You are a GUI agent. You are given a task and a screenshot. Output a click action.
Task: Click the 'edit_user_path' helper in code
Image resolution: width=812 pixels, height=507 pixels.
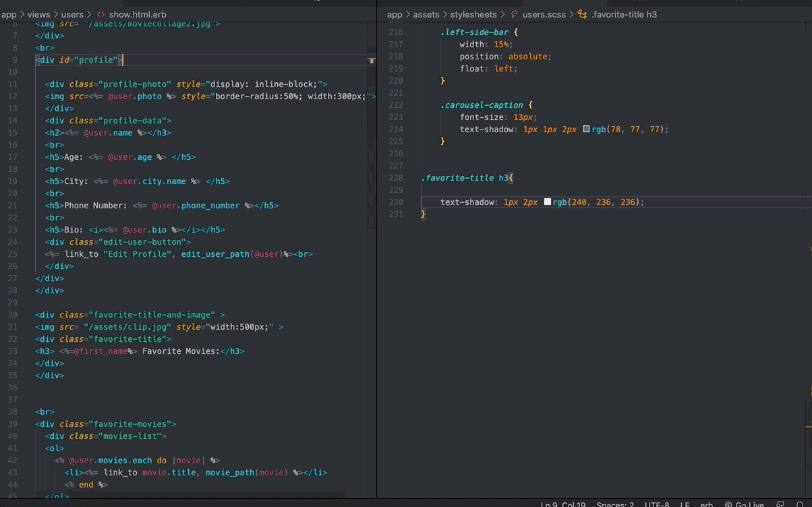tap(215, 254)
